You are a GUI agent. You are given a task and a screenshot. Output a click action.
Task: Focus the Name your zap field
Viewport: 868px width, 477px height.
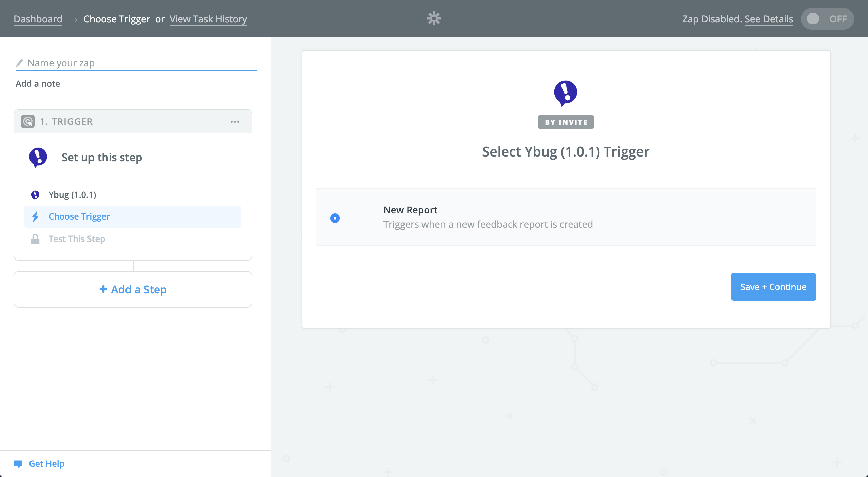coord(136,63)
